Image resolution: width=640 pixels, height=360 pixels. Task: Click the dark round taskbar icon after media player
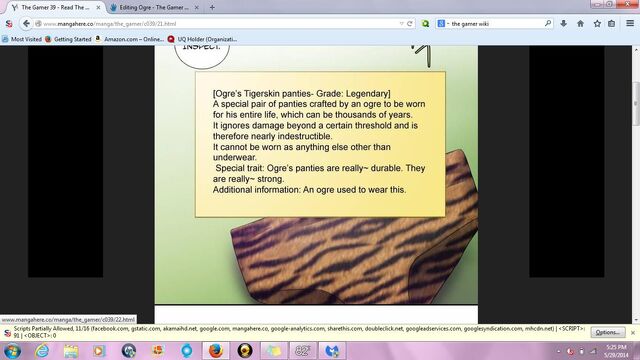click(129, 351)
